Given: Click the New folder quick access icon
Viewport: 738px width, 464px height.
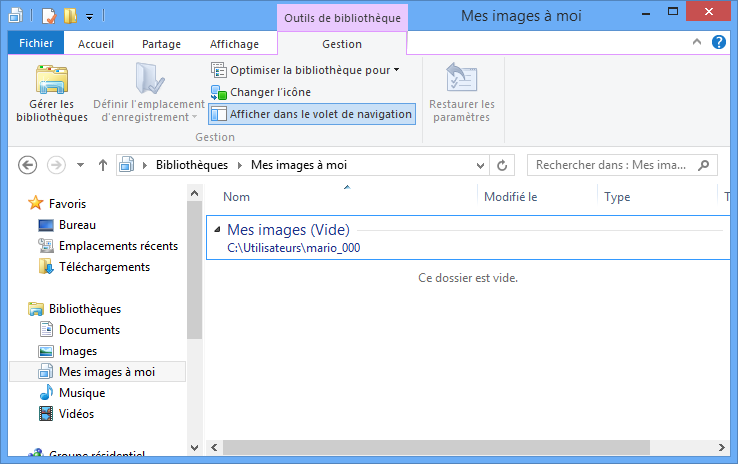Looking at the screenshot, I should pyautogui.click(x=70, y=16).
